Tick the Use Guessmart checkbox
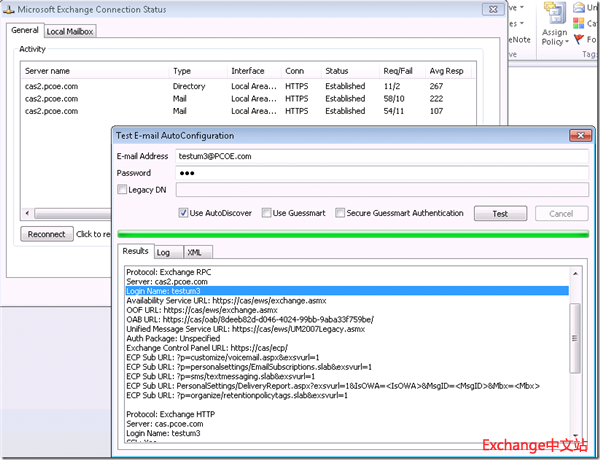Image resolution: width=600 pixels, height=460 pixels. 266,213
